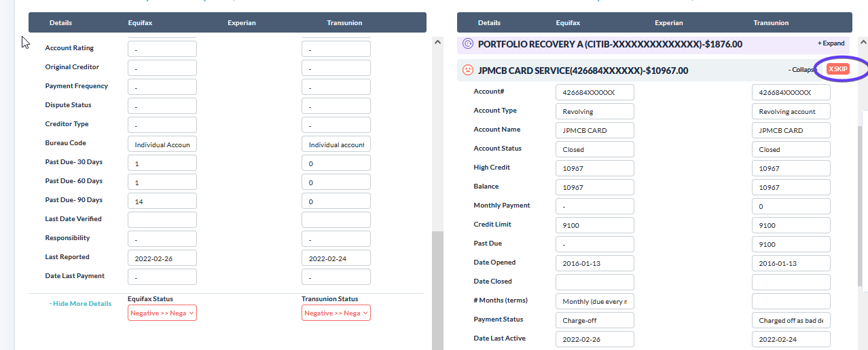Open the Transunion Status dropdown
The width and height of the screenshot is (868, 350).
point(336,313)
